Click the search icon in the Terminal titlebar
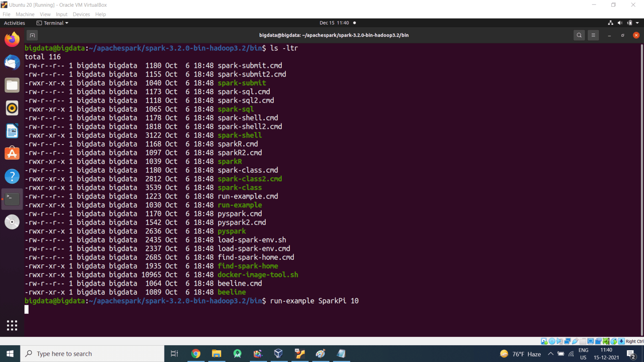 (579, 35)
